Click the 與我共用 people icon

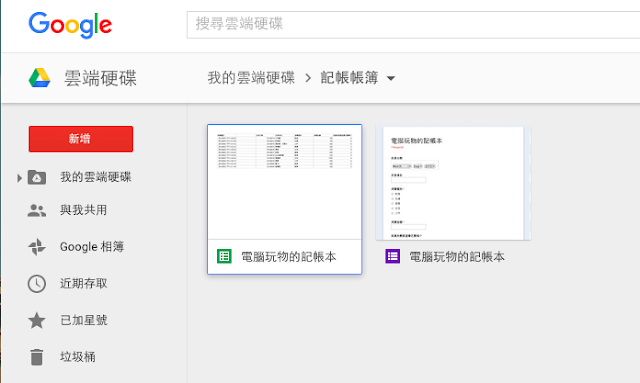(37, 210)
